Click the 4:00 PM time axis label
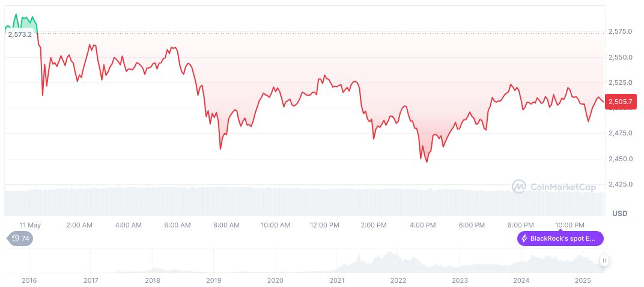644x287 pixels. (423, 225)
